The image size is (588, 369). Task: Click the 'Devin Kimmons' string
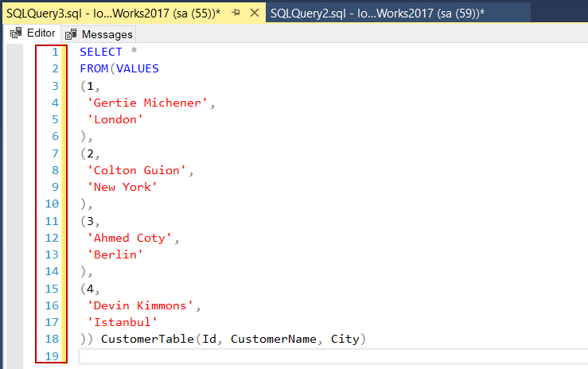pos(140,305)
